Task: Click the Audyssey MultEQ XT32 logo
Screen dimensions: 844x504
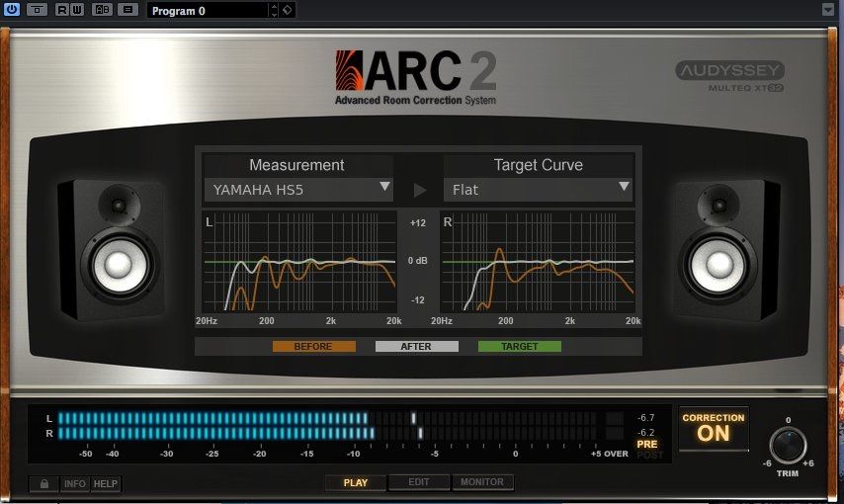Action: tap(730, 76)
